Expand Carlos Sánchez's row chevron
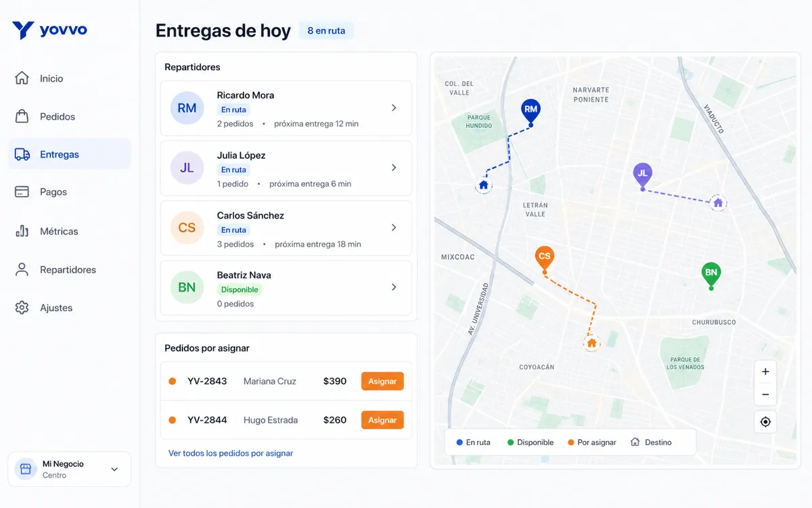Screen dimensions: 812x508 pyautogui.click(x=394, y=228)
